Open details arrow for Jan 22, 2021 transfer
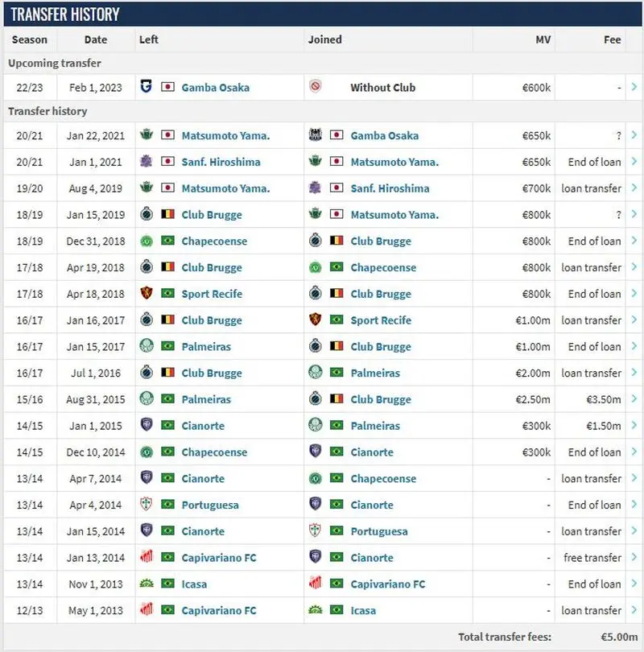644x652 pixels. [x=634, y=134]
